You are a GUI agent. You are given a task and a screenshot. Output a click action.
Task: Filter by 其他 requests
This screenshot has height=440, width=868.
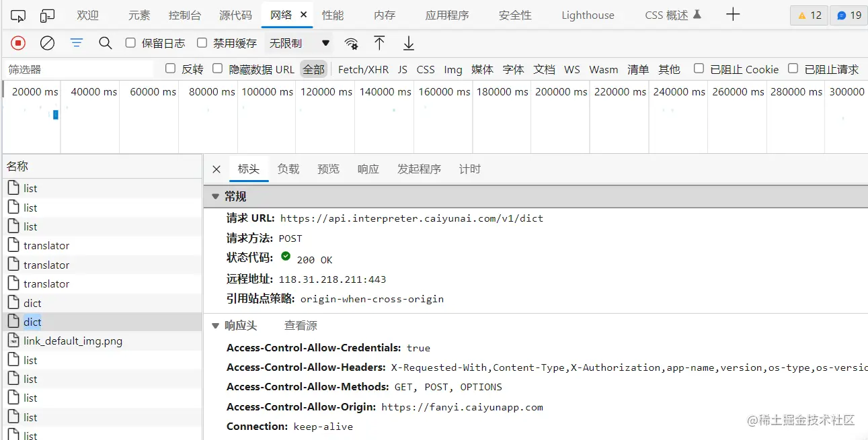pyautogui.click(x=669, y=69)
